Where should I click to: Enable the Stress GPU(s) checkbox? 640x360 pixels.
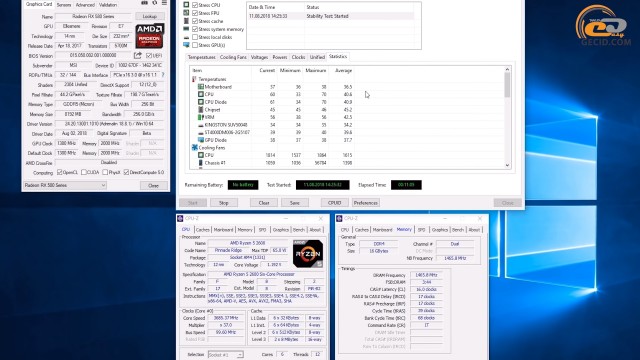[195, 45]
